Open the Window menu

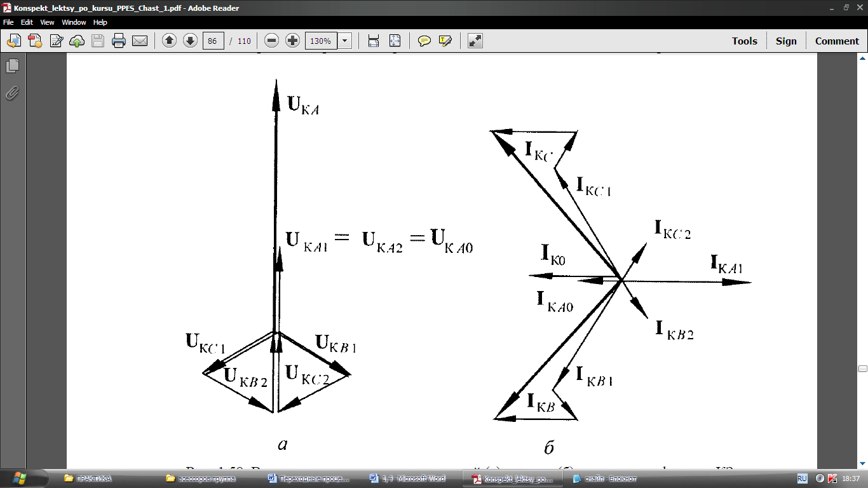coord(74,22)
